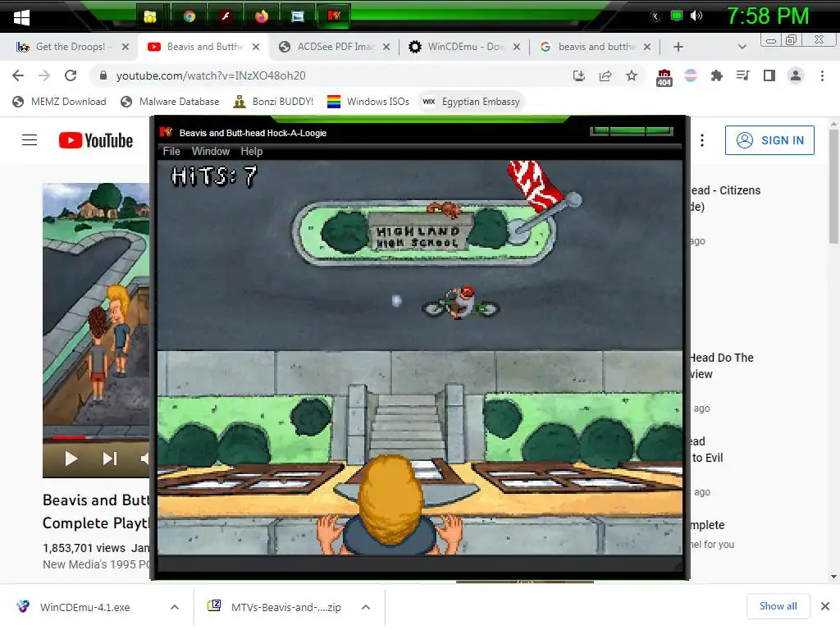Screen dimensions: 840x630
Task: Seek using the red video progress bar
Action: coord(69,438)
